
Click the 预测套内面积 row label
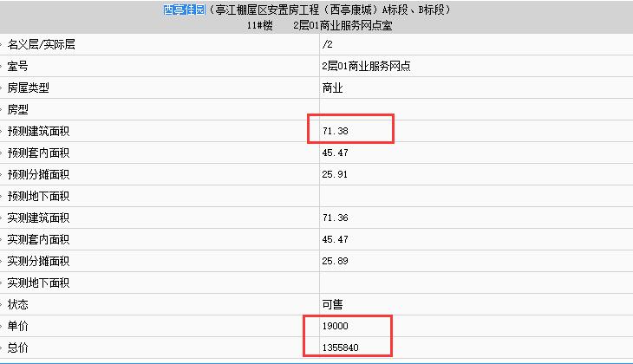click(38, 153)
